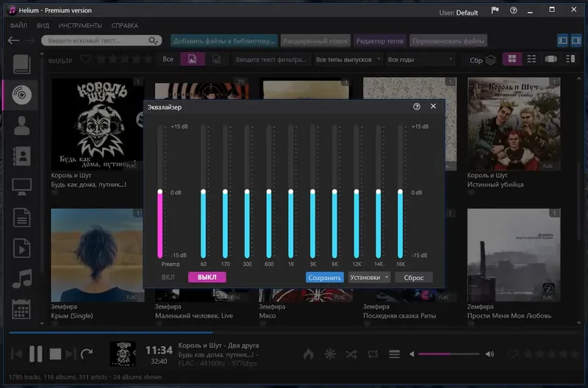Click the replay arrow icon
The image size is (588, 388).
click(x=87, y=353)
